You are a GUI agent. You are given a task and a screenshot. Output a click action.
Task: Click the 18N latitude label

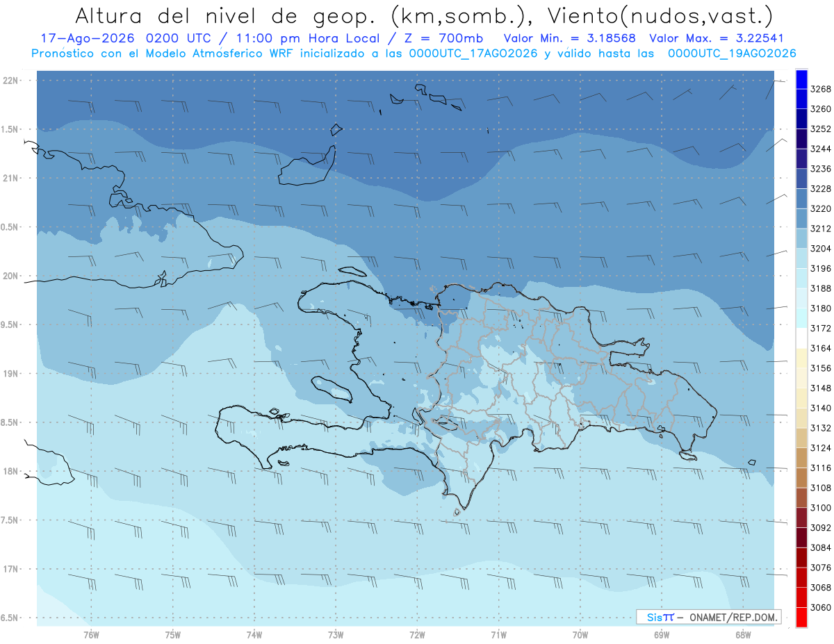pyautogui.click(x=11, y=471)
